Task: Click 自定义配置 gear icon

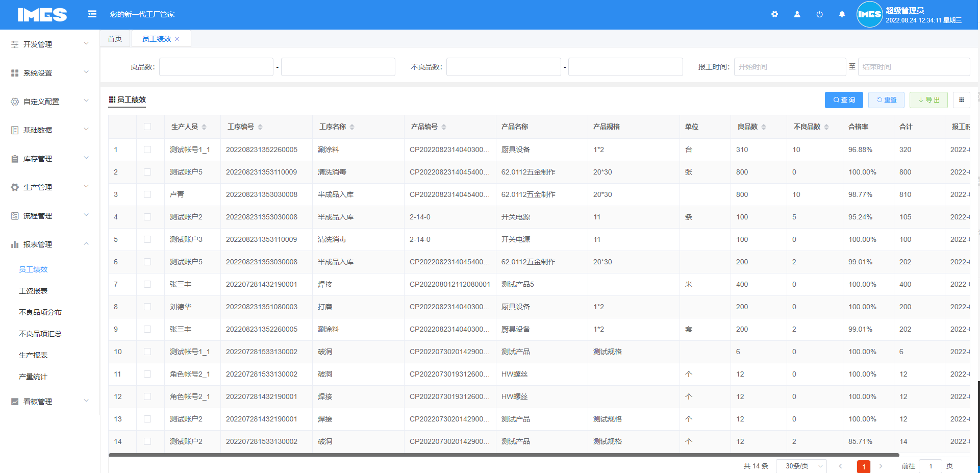Action: (15, 102)
